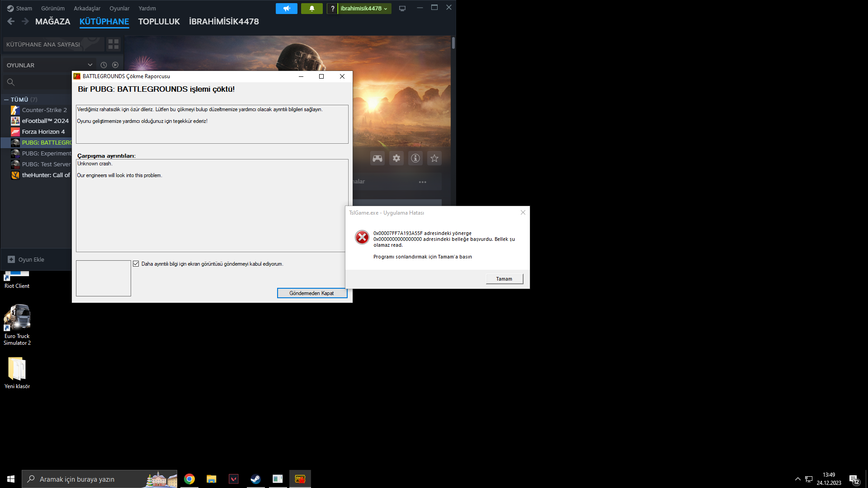
Task: Click the Oyun Ekle plus icon
Action: 11,259
